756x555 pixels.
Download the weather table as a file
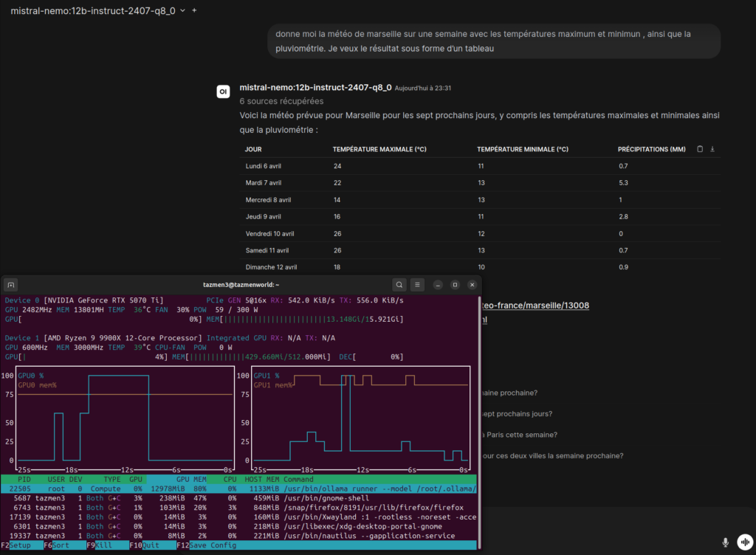(712, 149)
